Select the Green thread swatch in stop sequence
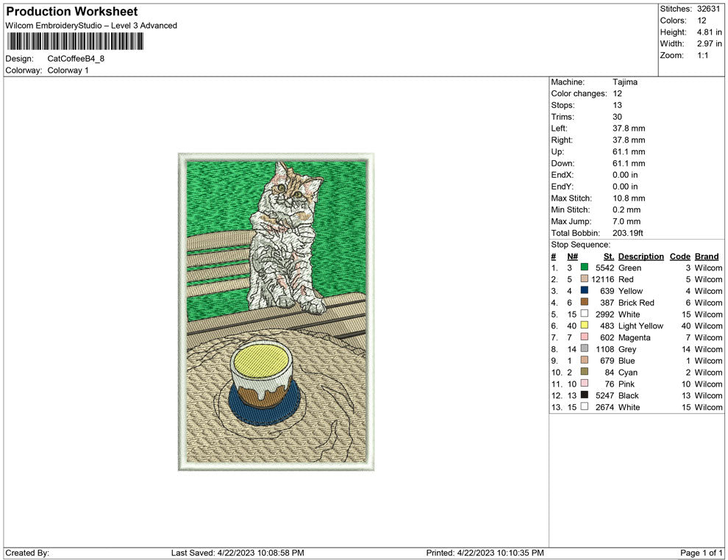The height and width of the screenshot is (560, 728). [584, 268]
